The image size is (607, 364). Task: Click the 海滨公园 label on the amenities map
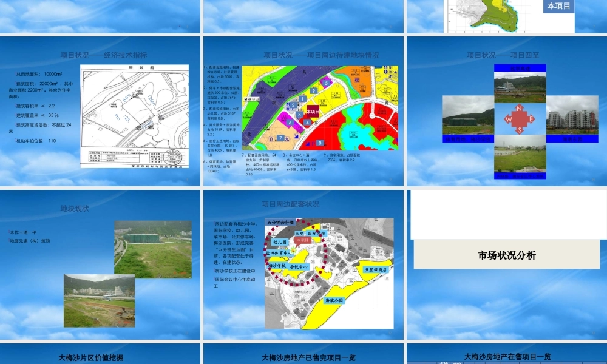334,300
